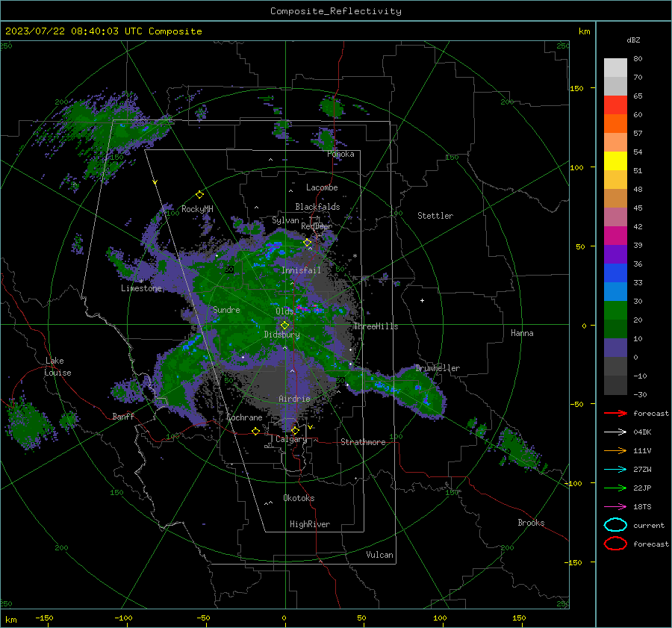The image size is (672, 628).
Task: Click the magenta swatch between 42 and 39 dBZ
Action: click(x=615, y=236)
